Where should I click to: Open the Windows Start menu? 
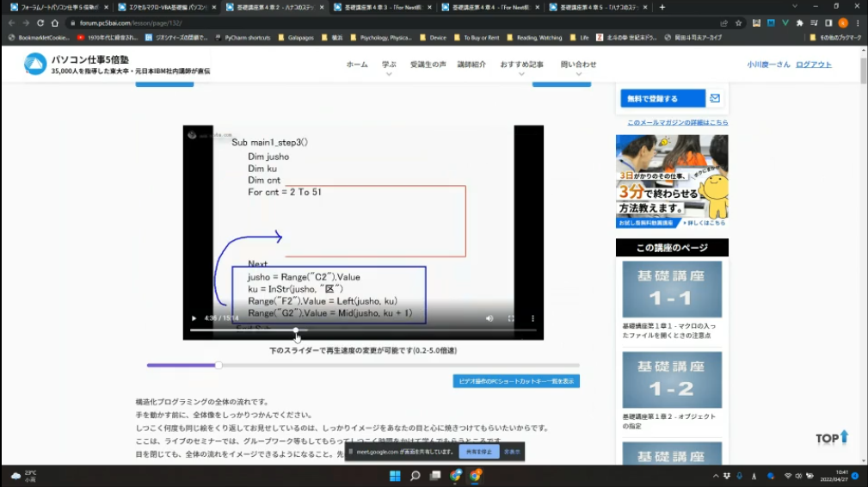point(394,476)
